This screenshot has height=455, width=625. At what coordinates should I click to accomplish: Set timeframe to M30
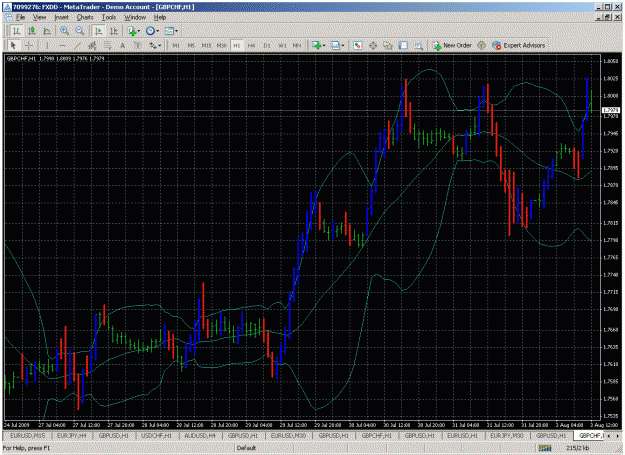pos(221,45)
